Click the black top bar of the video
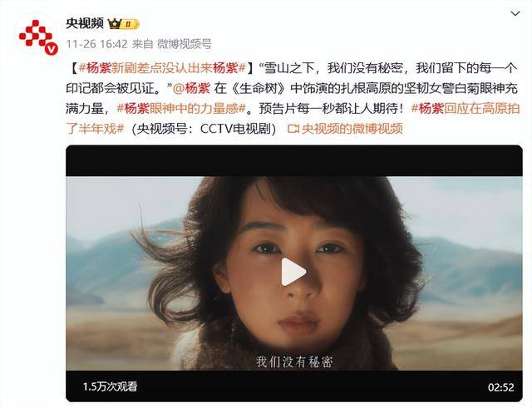The height and width of the screenshot is (408, 532). click(x=293, y=160)
